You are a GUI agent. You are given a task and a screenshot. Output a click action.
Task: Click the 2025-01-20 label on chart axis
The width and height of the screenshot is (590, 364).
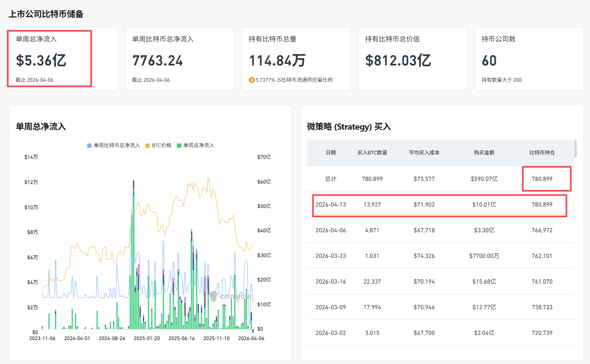click(x=147, y=338)
